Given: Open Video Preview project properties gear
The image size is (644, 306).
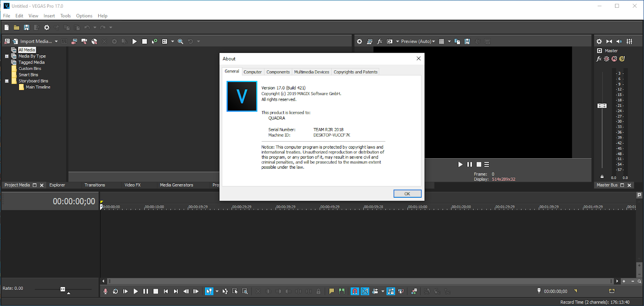Looking at the screenshot, I should click(x=359, y=41).
